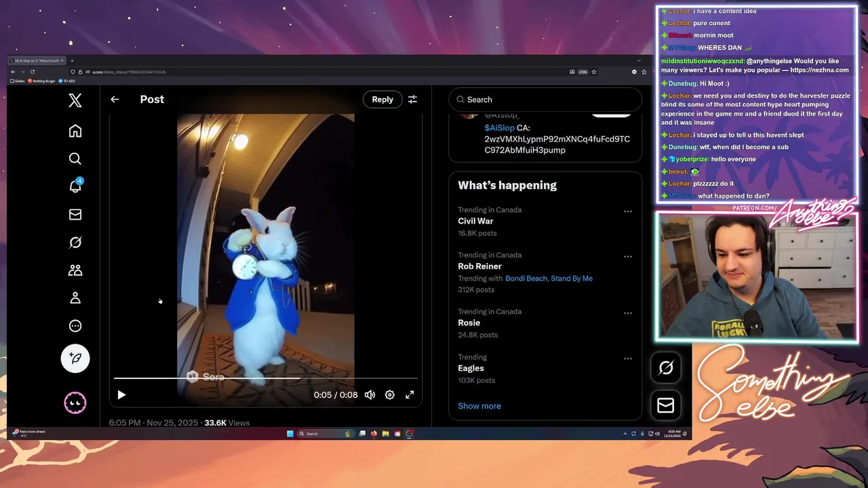Screen dimensions: 868x488
Task: Open a new browser tab
Action: [72, 61]
